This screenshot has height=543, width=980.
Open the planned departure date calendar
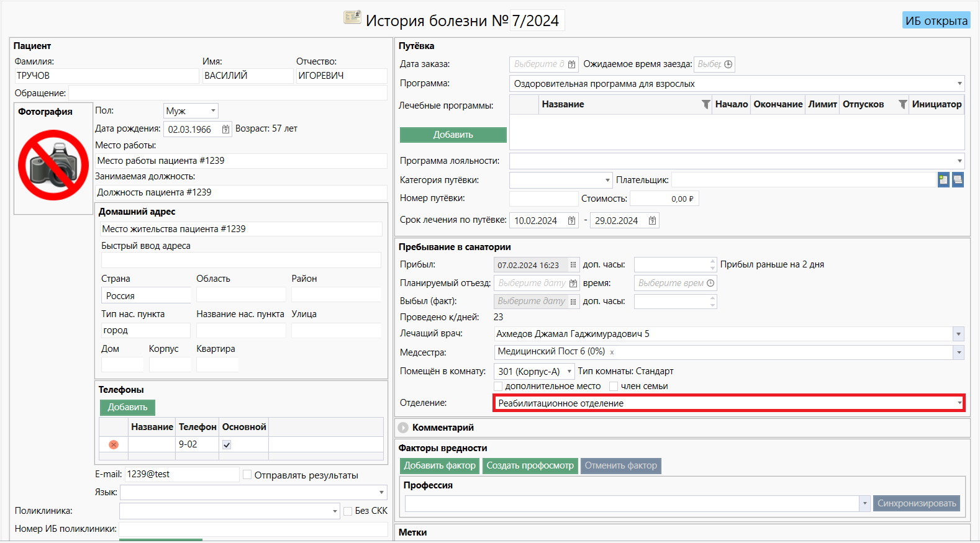[573, 283]
